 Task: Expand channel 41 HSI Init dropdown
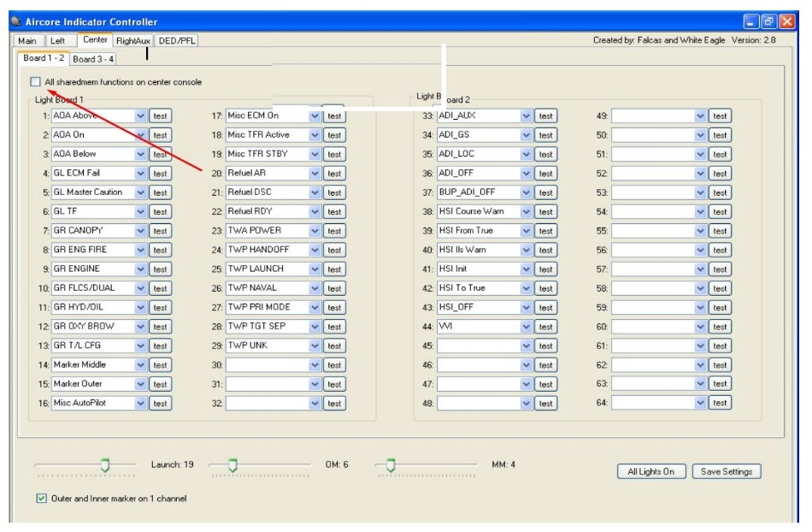(527, 269)
